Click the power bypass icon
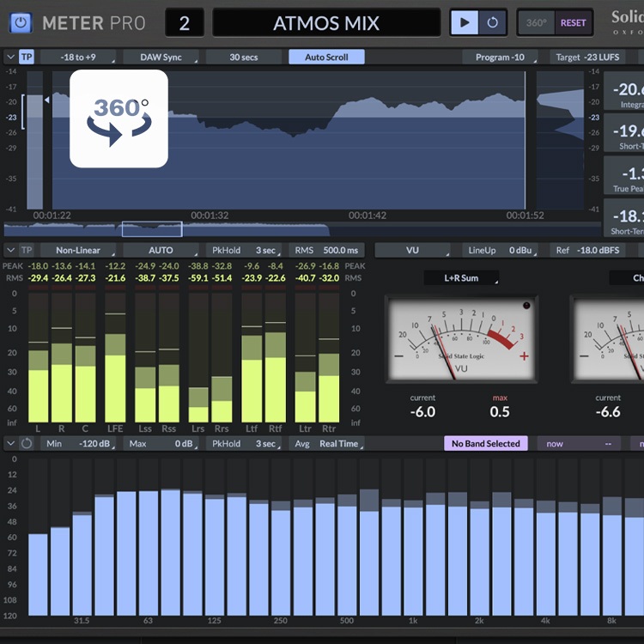644x644 pixels. tap(21, 23)
